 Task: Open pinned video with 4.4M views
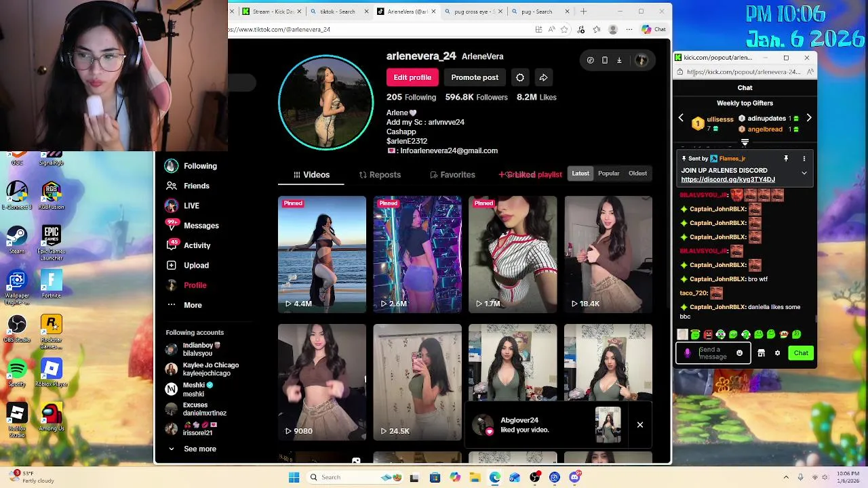pos(322,254)
